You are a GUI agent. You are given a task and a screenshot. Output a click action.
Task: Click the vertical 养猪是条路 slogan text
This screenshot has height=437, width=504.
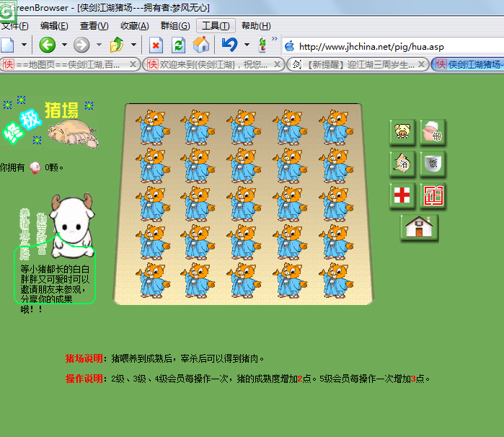[25, 234]
